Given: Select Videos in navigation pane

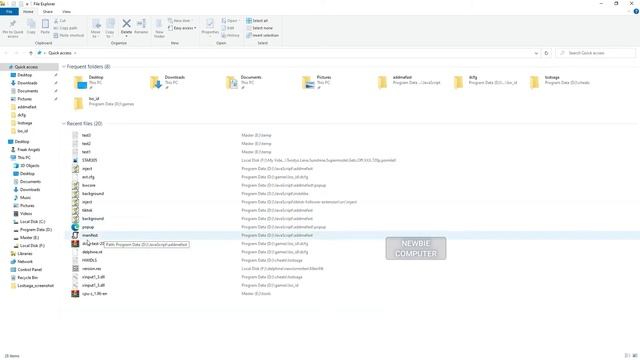Looking at the screenshot, I should tap(26, 213).
